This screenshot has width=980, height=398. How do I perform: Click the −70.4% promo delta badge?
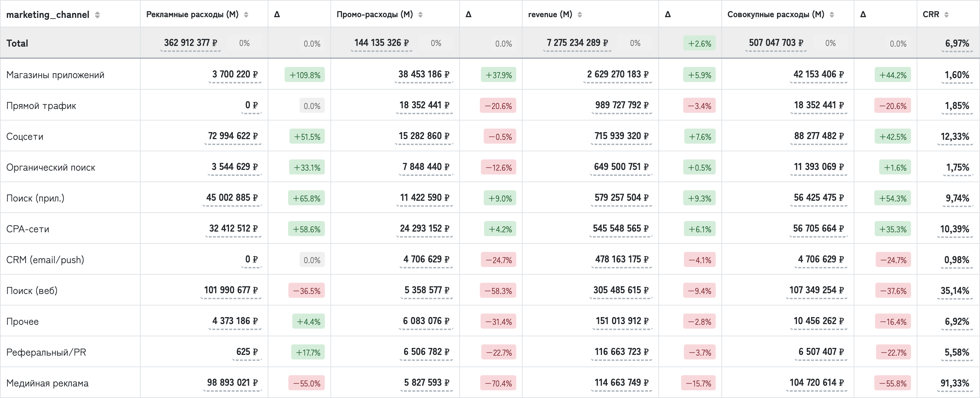498,384
